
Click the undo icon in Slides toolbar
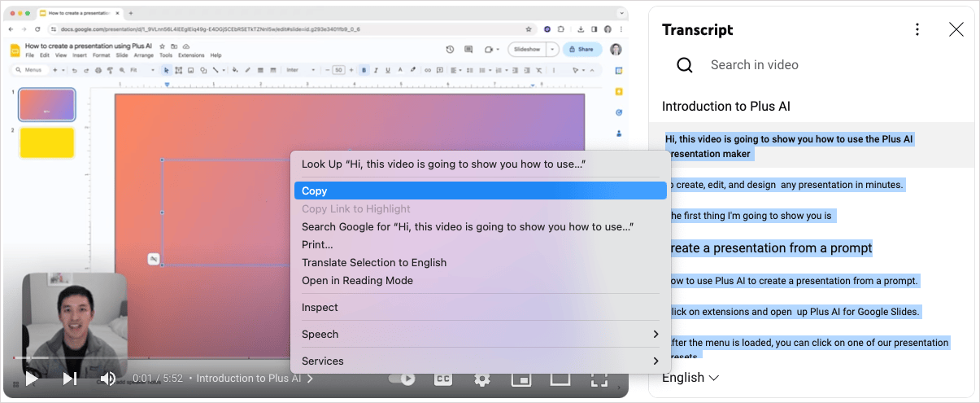(x=76, y=70)
